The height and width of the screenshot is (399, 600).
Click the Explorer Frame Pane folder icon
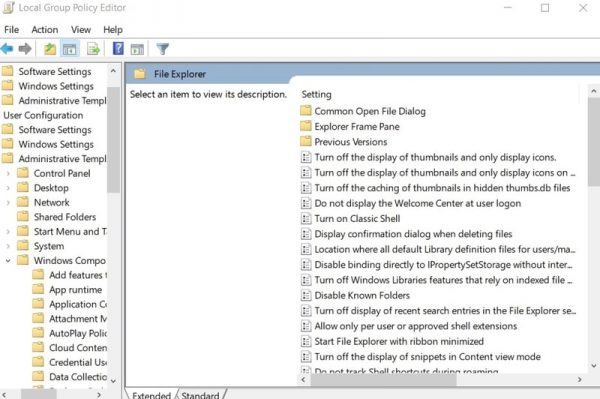306,126
